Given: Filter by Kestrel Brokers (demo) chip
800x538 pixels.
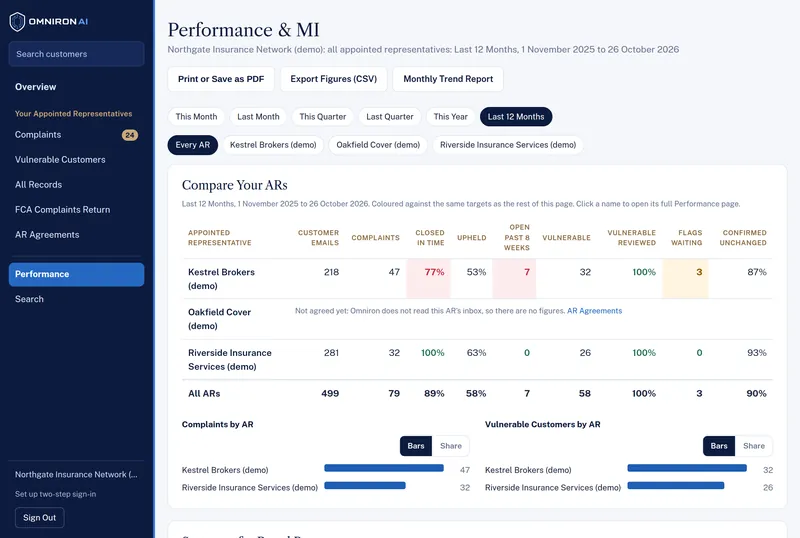Looking at the screenshot, I should point(273,145).
